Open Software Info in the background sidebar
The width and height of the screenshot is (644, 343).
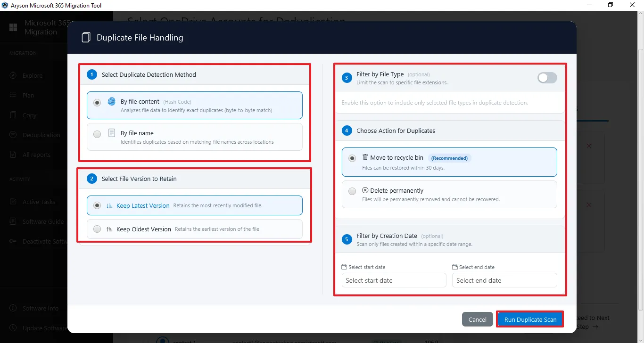[x=34, y=308]
